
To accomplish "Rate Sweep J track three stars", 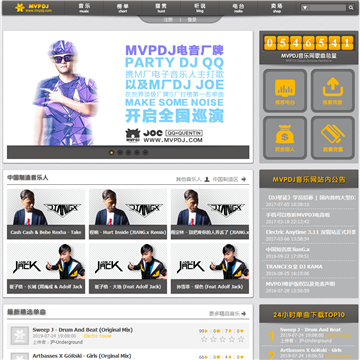I will (222, 339).
